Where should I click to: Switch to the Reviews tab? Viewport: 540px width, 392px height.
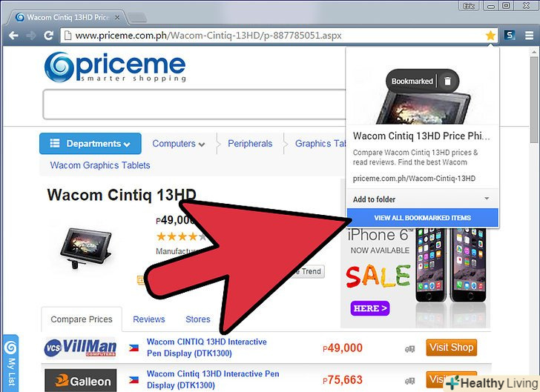pos(149,319)
